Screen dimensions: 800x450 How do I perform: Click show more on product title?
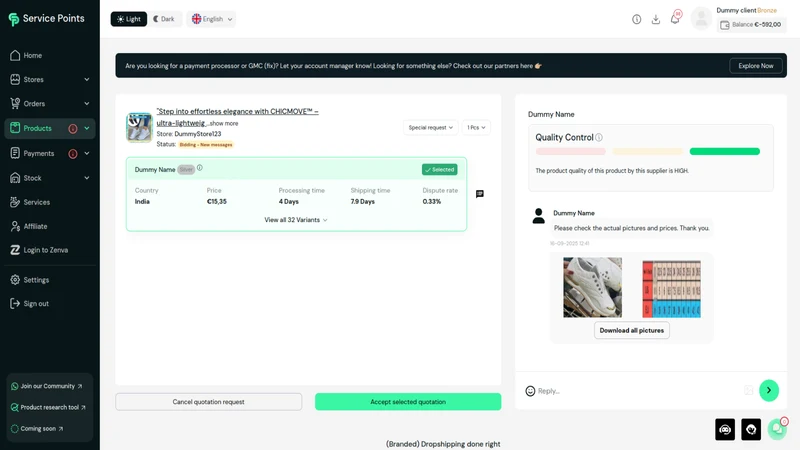click(223, 123)
